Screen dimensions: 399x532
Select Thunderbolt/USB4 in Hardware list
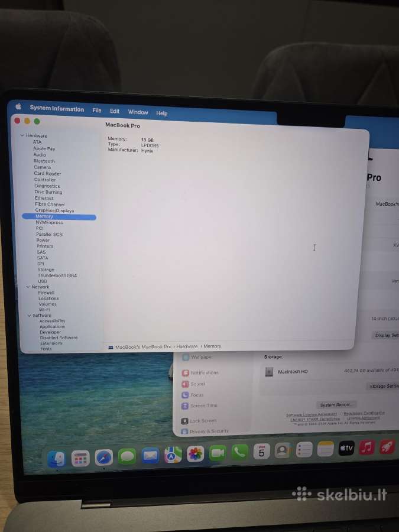57,275
